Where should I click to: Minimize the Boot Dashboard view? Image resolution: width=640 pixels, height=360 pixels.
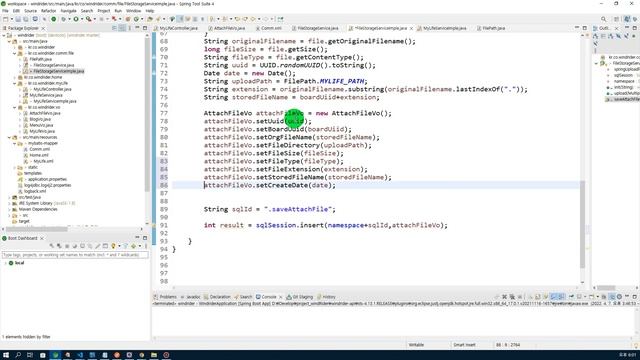click(x=138, y=238)
